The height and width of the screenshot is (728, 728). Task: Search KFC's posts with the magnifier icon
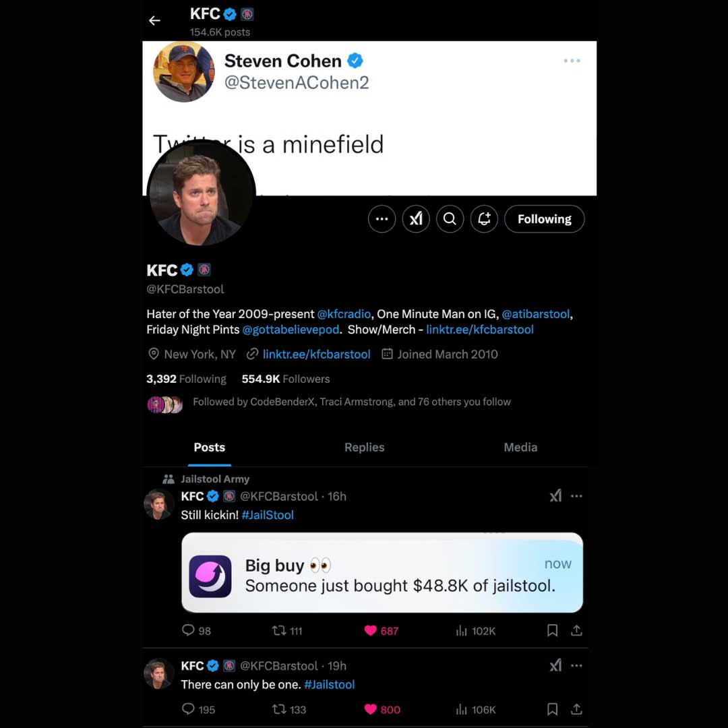tap(450, 219)
